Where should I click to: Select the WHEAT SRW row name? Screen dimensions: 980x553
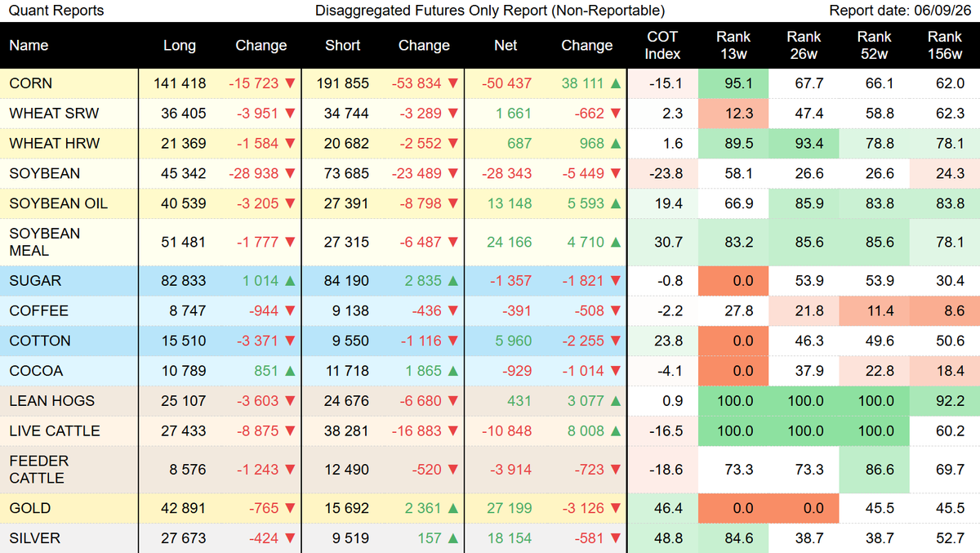point(54,114)
